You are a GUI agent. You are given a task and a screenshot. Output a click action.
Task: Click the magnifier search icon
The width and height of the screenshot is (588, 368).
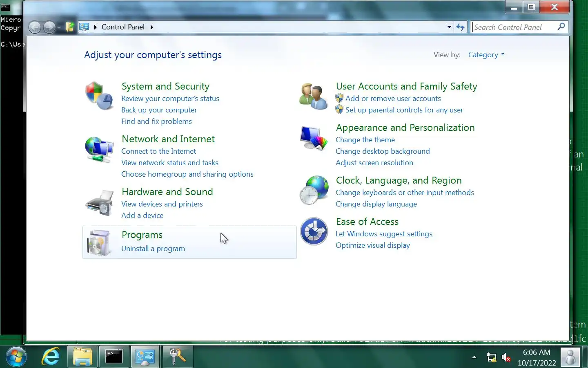tap(561, 27)
